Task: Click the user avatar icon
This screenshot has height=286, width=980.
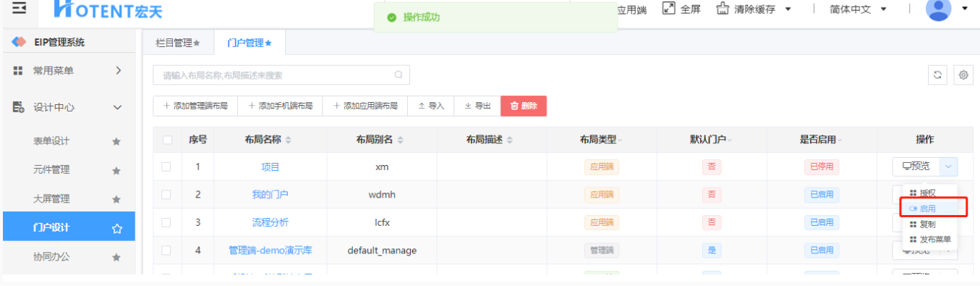Action: click(938, 9)
